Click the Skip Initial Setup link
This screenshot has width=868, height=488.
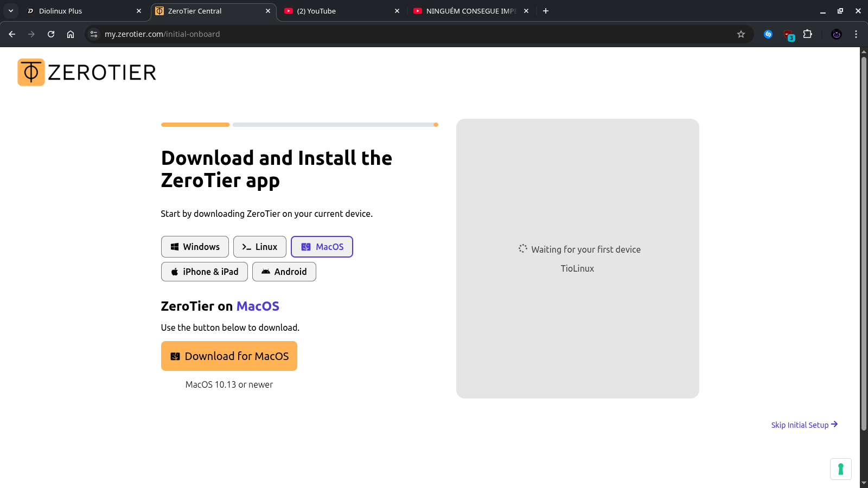(x=805, y=425)
